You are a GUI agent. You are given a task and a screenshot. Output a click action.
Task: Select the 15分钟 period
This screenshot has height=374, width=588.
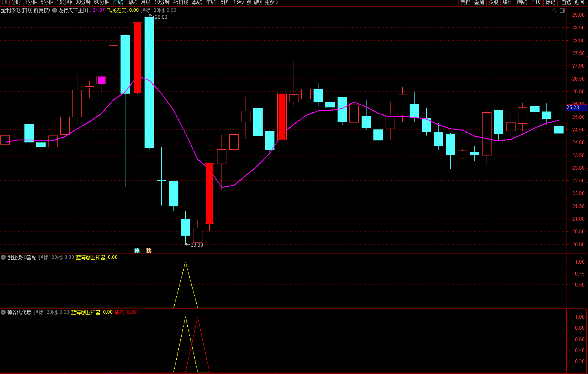point(64,2)
